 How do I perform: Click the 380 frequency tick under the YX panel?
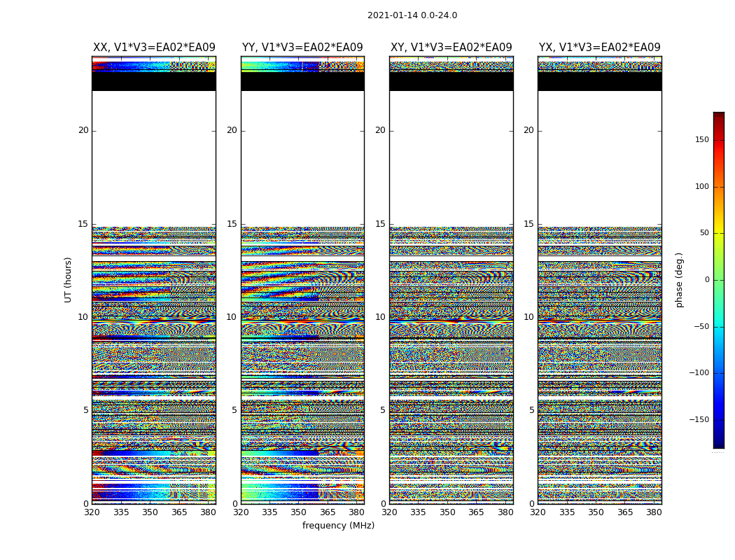coord(654,512)
